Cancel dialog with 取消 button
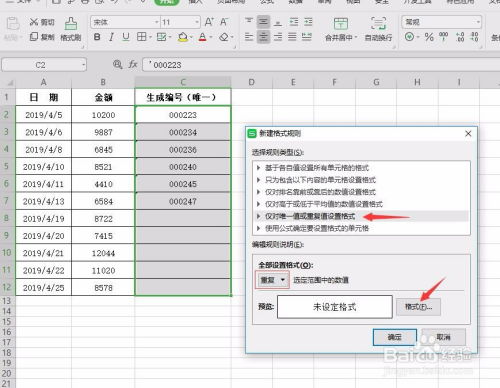Image resolution: width=500 pixels, height=388 pixels. click(443, 337)
